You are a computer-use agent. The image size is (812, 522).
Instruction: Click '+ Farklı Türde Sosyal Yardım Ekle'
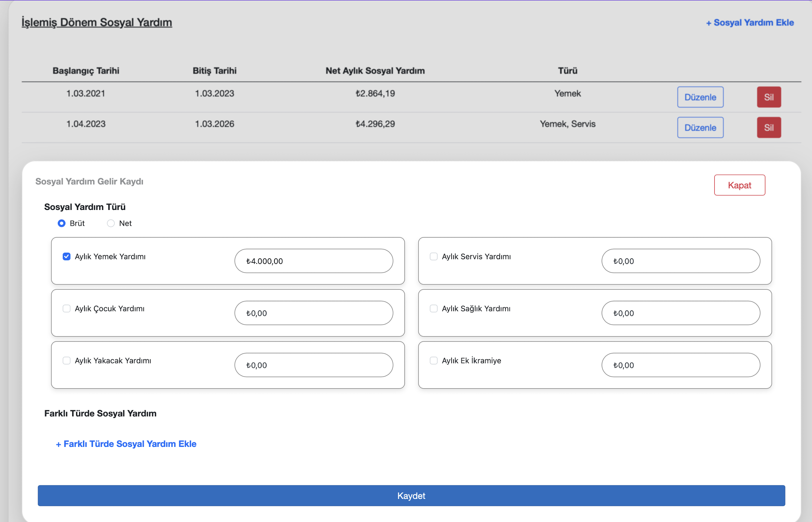coord(126,444)
